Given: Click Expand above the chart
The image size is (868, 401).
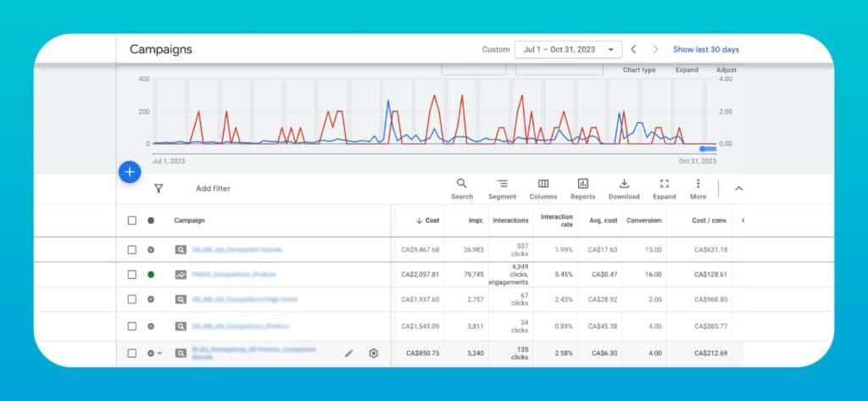Looking at the screenshot, I should point(687,70).
